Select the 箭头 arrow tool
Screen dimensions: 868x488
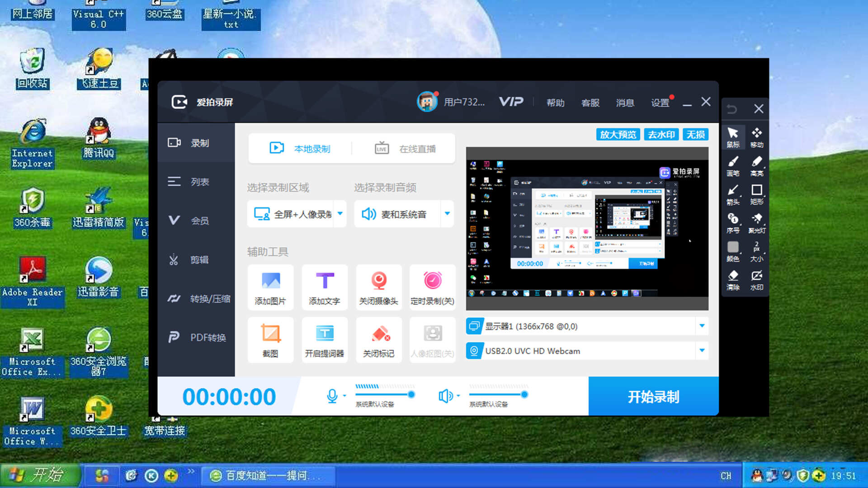[x=733, y=194]
